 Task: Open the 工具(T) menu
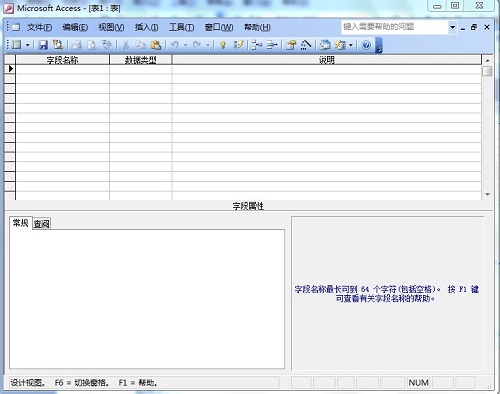pos(181,27)
